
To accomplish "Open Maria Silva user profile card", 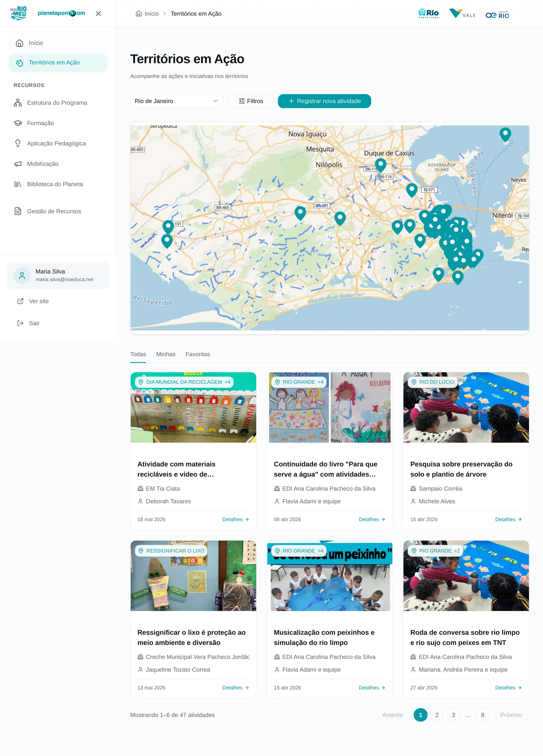I will pyautogui.click(x=58, y=275).
